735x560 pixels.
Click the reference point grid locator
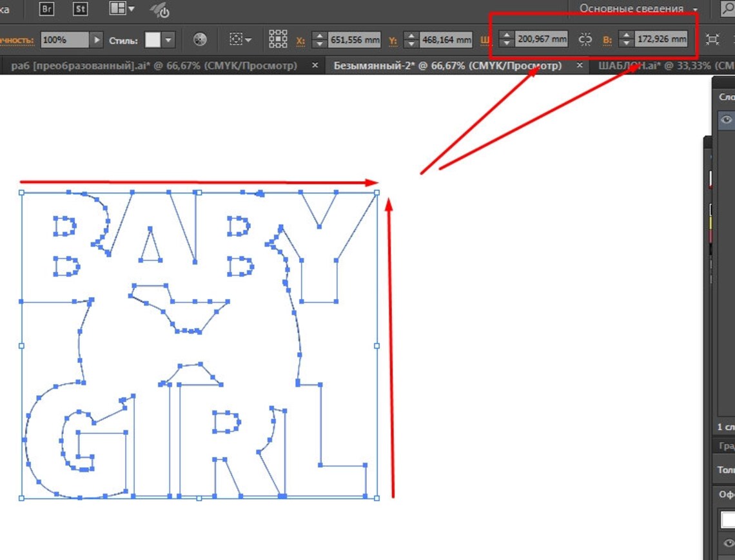click(278, 39)
